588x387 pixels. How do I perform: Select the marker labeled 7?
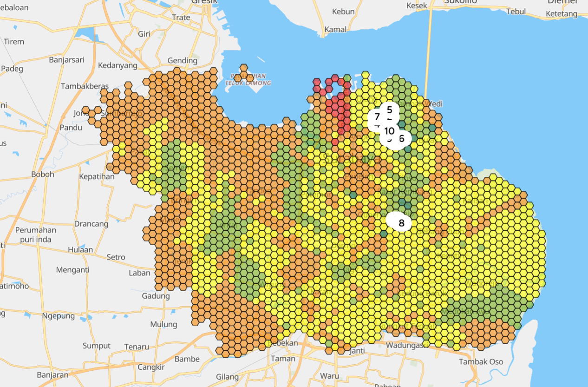(x=377, y=117)
